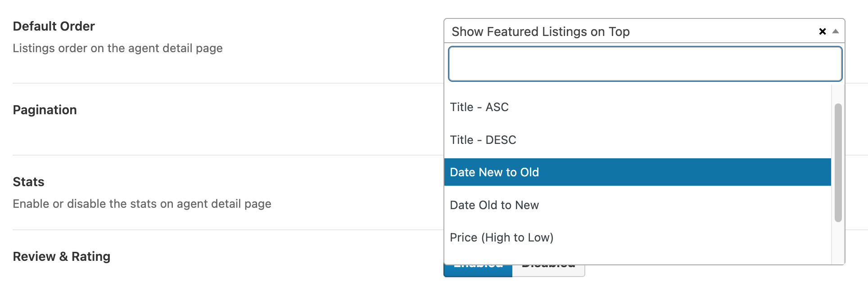This screenshot has height=295, width=868.
Task: Select Date Old to New ordering
Action: coord(637,205)
